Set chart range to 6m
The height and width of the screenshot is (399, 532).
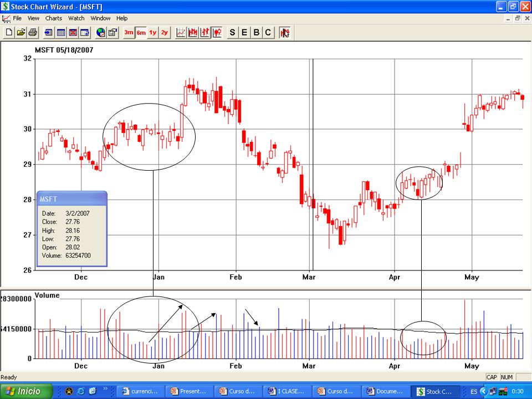tap(141, 33)
